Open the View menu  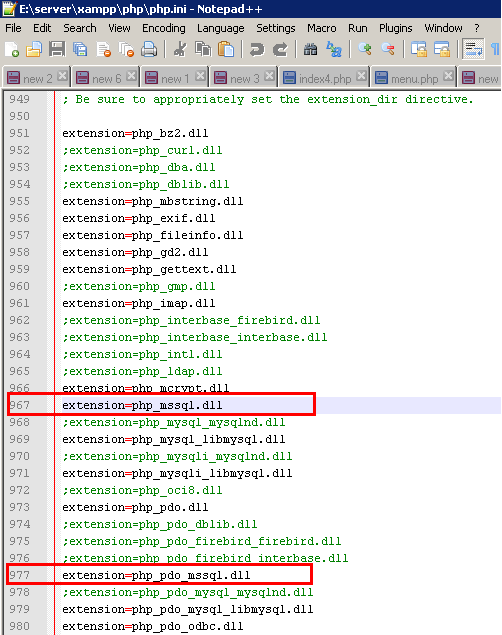119,28
